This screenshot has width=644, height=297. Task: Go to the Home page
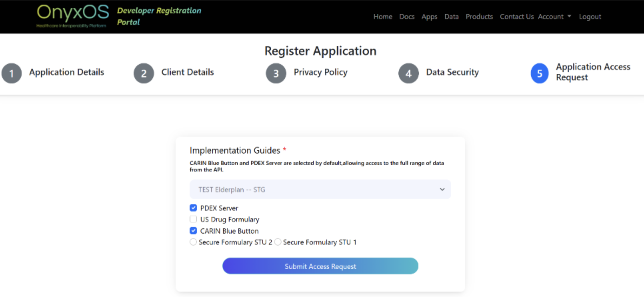coord(383,17)
